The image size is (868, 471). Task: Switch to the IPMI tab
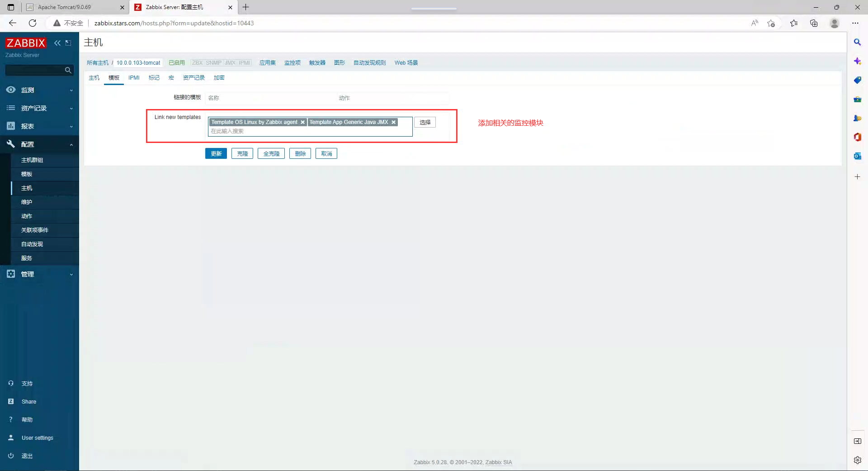[x=134, y=78]
